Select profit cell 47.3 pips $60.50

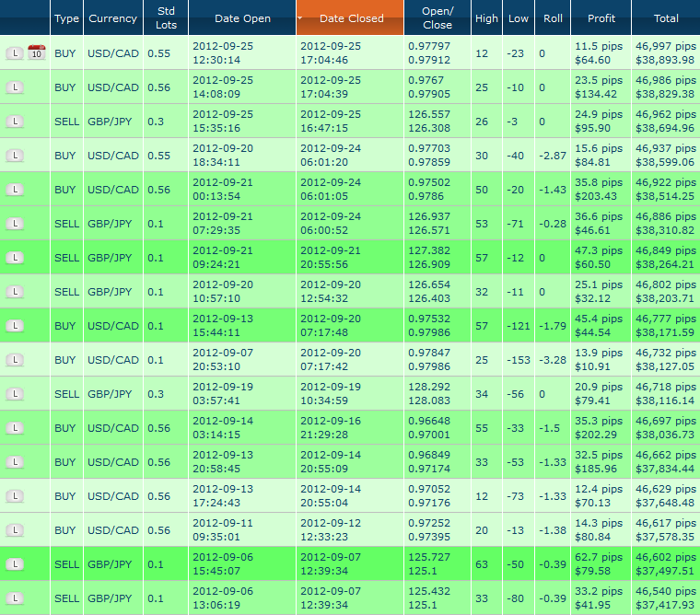coord(601,258)
